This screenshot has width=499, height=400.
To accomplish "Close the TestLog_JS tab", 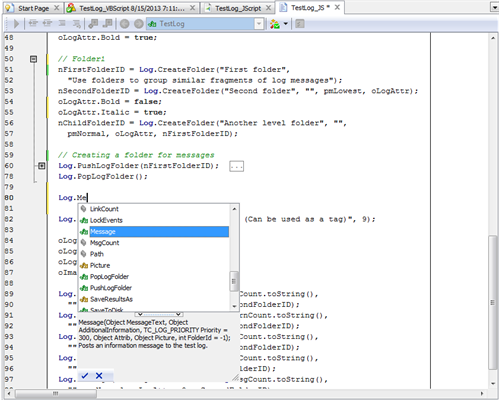I will (337, 7).
